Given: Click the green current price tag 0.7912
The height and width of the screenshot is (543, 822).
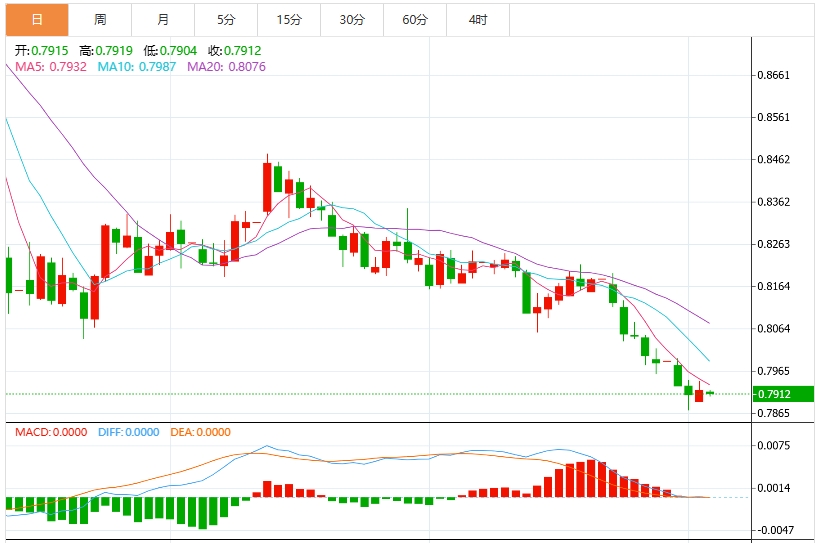Looking at the screenshot, I should (x=783, y=394).
